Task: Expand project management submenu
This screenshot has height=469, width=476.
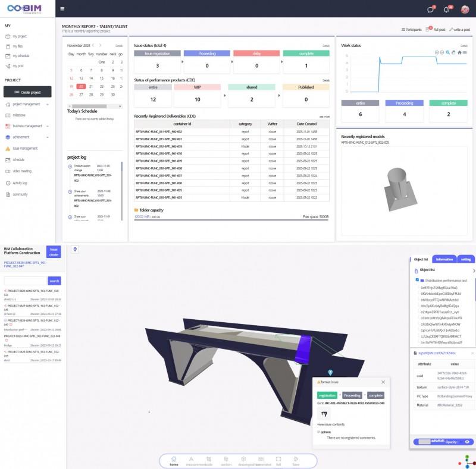Action: [48, 104]
